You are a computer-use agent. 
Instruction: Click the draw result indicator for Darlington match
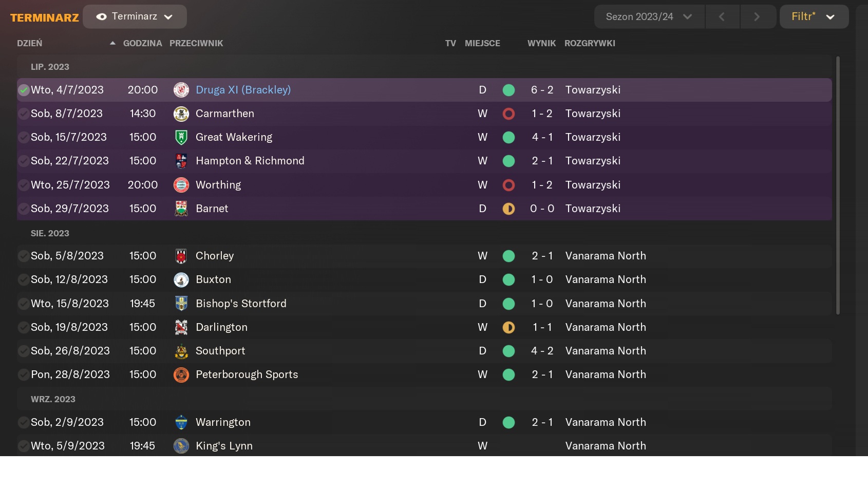(508, 327)
